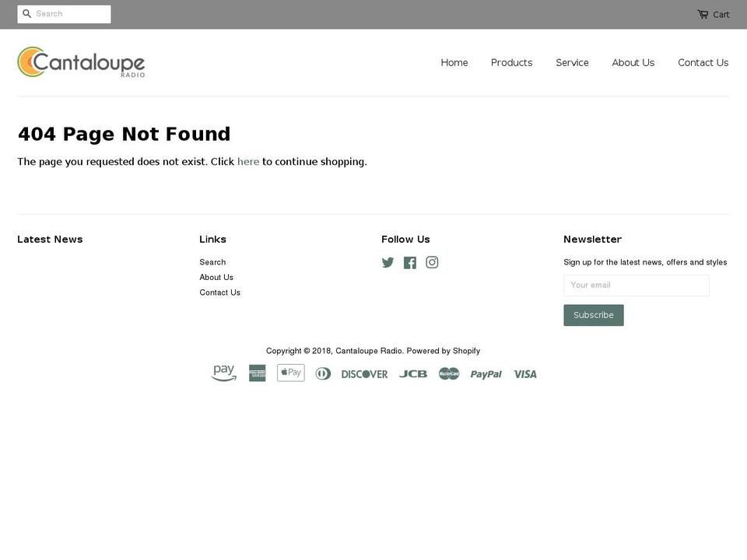Viewport: 747px width, 560px height.
Task: Click the Apple Pay payment icon
Action: 290,373
